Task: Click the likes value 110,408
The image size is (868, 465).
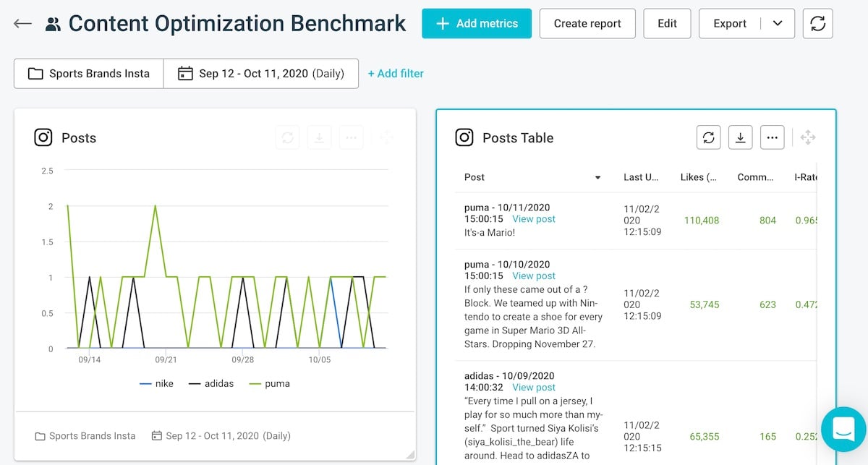Action: click(x=702, y=220)
